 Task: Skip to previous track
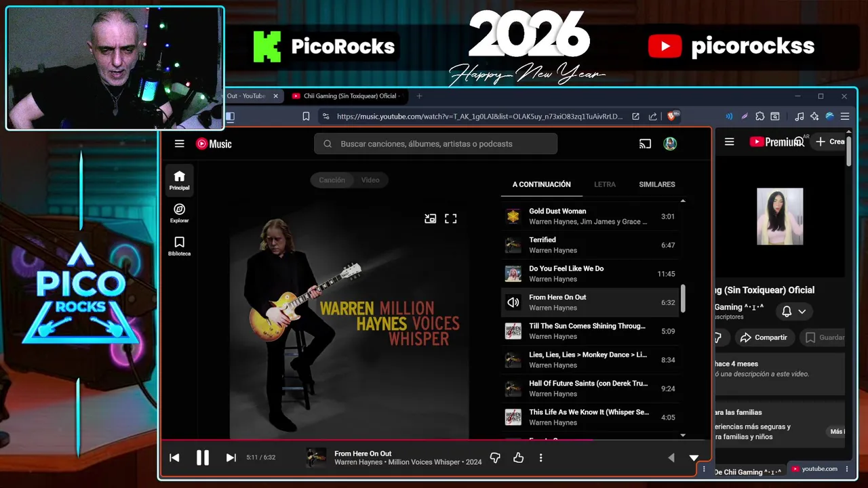[174, 457]
